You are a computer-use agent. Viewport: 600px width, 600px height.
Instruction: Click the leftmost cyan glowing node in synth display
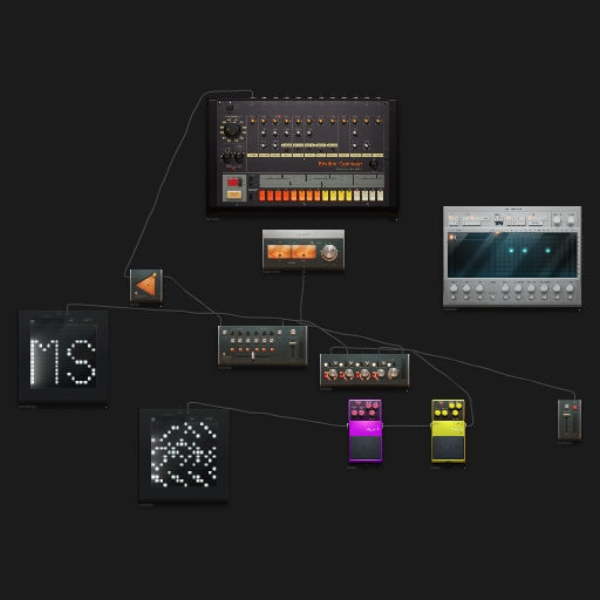pos(511,251)
